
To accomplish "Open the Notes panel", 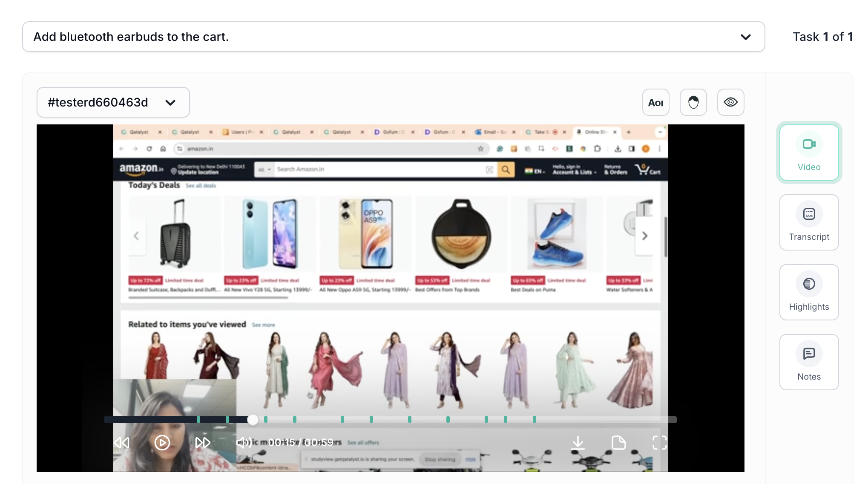I will coord(809,362).
